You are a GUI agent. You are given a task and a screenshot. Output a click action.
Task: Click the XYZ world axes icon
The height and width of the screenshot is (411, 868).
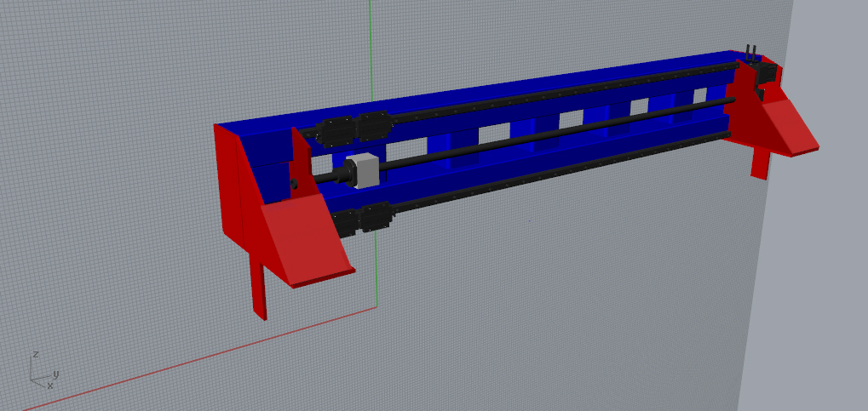click(x=40, y=372)
